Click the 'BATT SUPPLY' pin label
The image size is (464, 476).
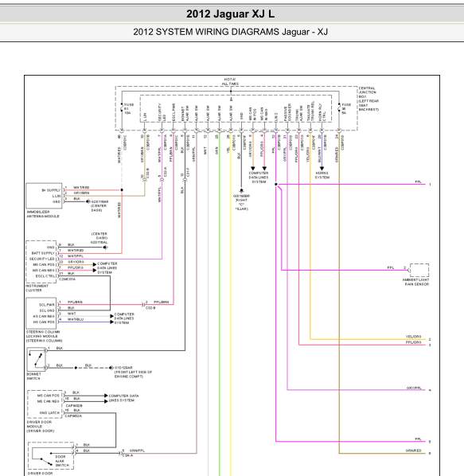[43, 253]
